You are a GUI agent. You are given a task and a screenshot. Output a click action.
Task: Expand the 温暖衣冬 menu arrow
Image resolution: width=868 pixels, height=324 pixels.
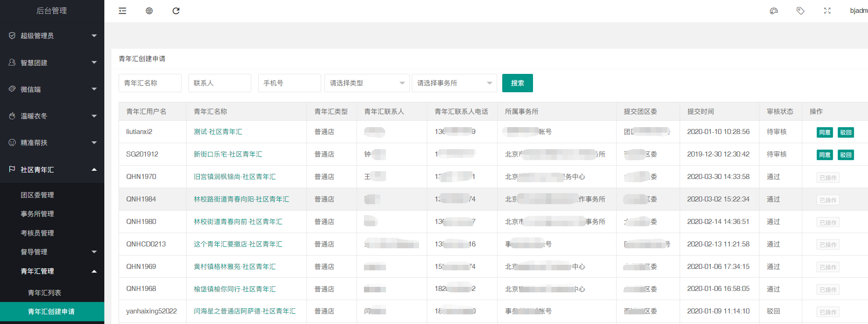[x=94, y=116]
